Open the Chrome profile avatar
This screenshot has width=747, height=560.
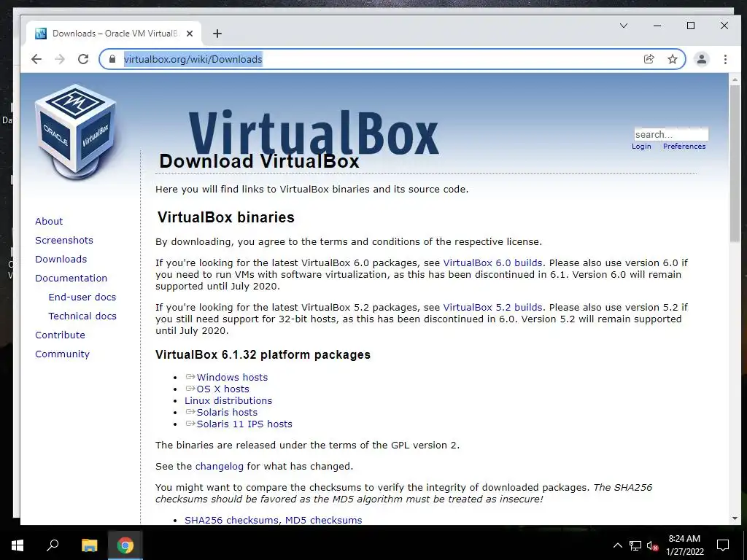702,59
